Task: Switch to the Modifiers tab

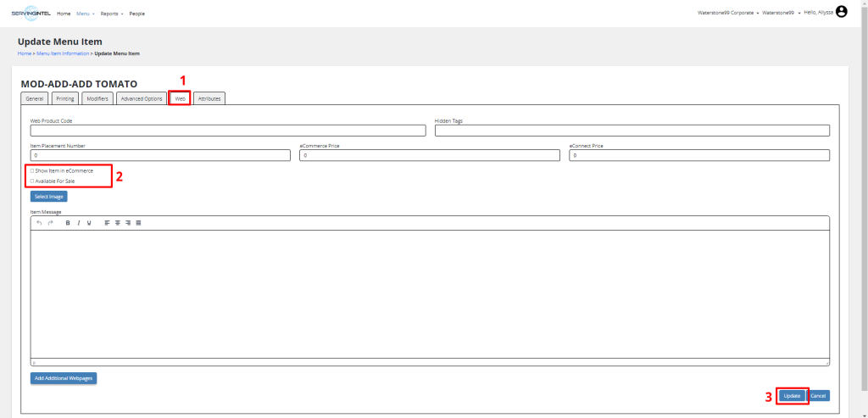Action: pos(97,99)
